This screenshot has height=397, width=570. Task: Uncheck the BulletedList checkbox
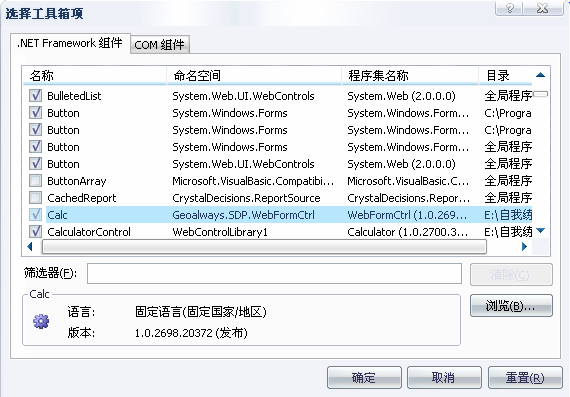35,96
